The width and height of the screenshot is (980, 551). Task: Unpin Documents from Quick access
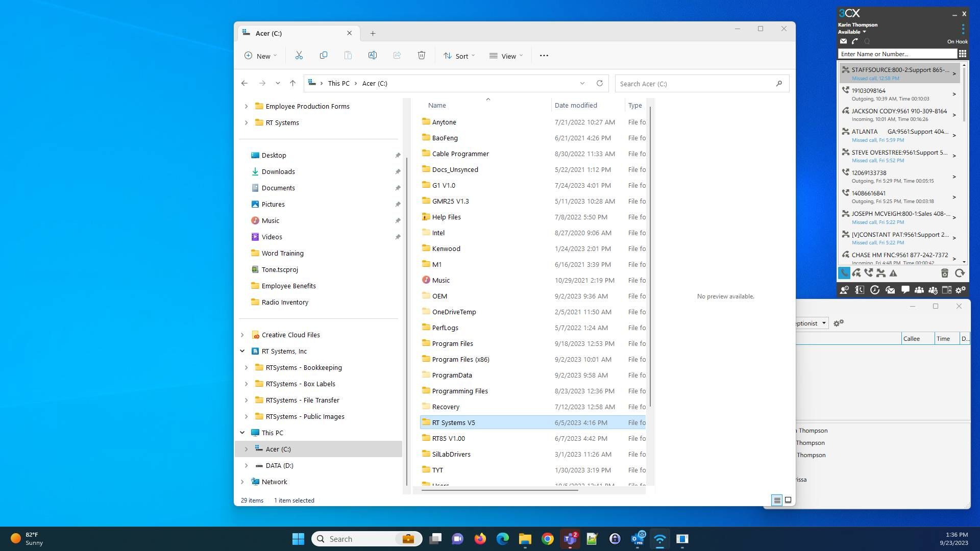(398, 188)
